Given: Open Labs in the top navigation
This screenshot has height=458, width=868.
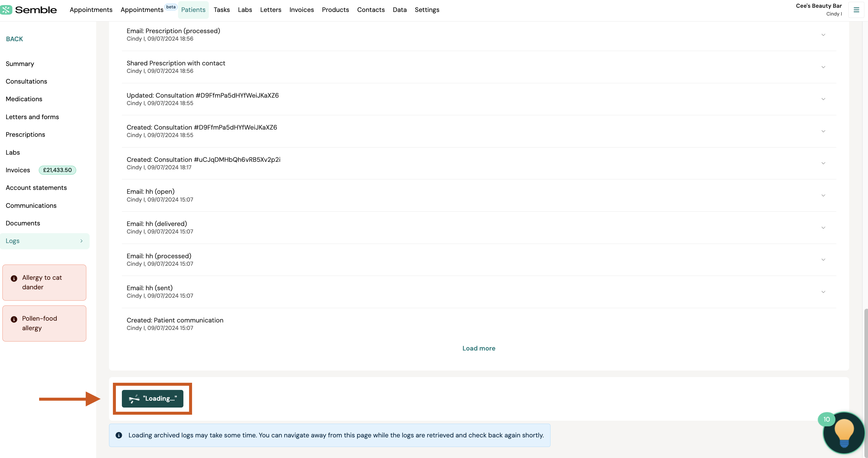Looking at the screenshot, I should [245, 10].
